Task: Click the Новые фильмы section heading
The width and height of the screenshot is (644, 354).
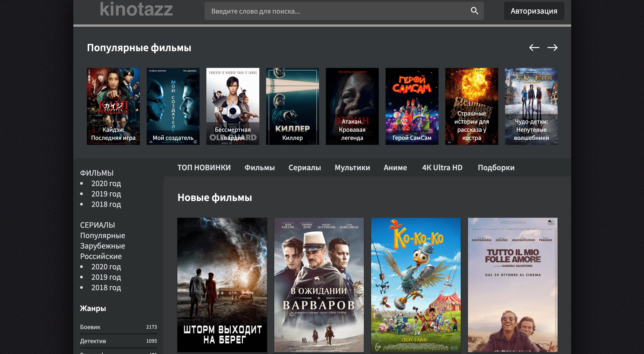Action: pos(215,198)
